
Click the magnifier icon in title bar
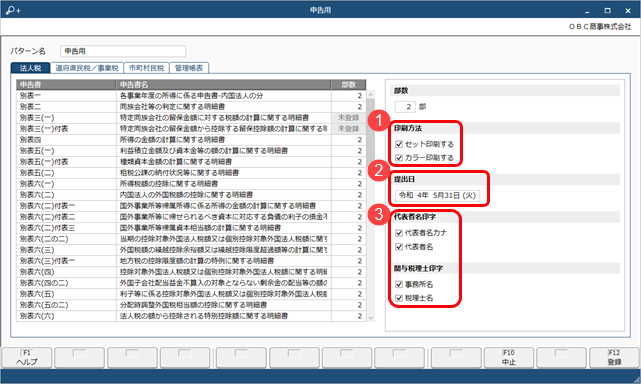tap(13, 10)
